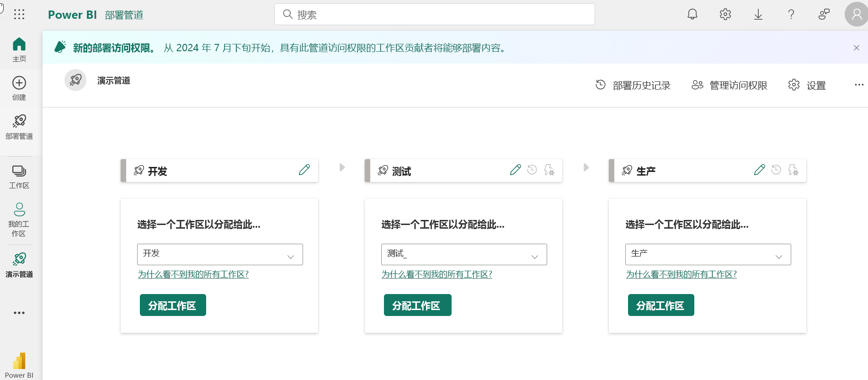Viewport: 868px width, 380px height.
Task: Click the 演示管道 rocket icon in page header
Action: click(75, 80)
